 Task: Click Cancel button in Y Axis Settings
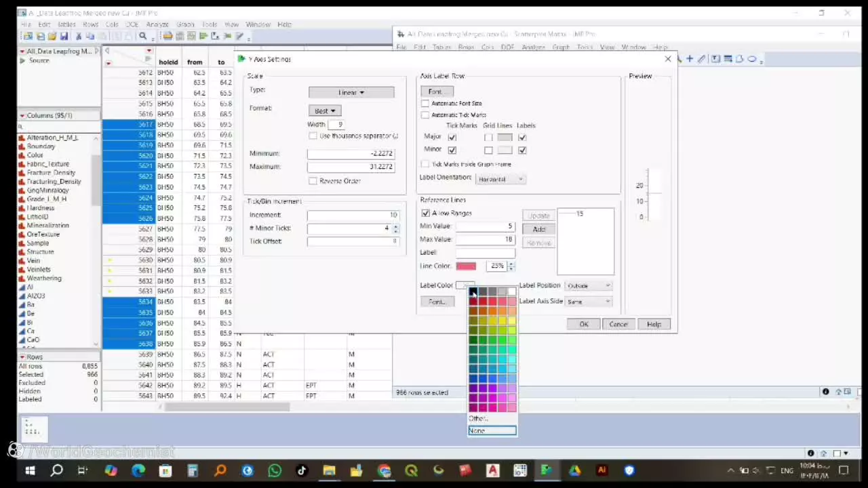click(x=618, y=324)
